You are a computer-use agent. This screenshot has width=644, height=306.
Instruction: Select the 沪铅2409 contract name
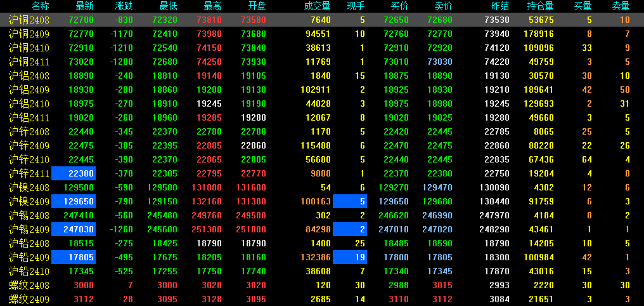click(29, 258)
